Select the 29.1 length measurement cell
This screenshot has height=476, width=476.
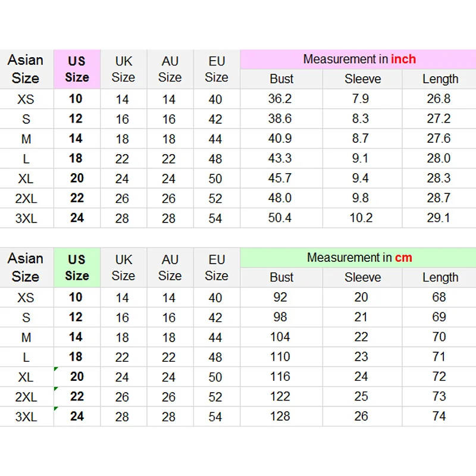pos(439,218)
